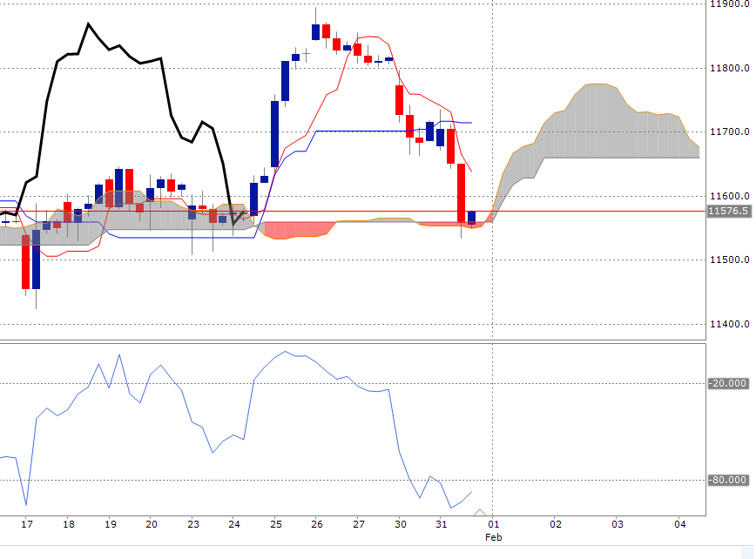The image size is (756, 559).
Task: Click the 11500.0 price axis label
Action: tap(730, 259)
